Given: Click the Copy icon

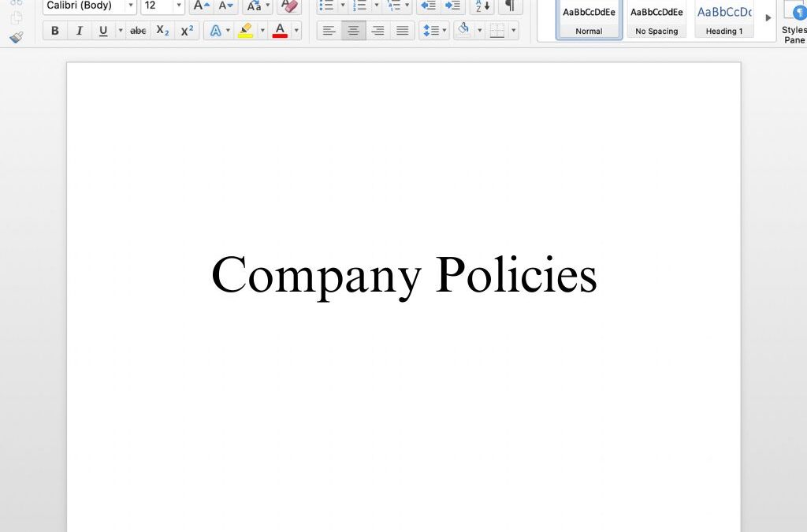Looking at the screenshot, I should click(x=17, y=17).
